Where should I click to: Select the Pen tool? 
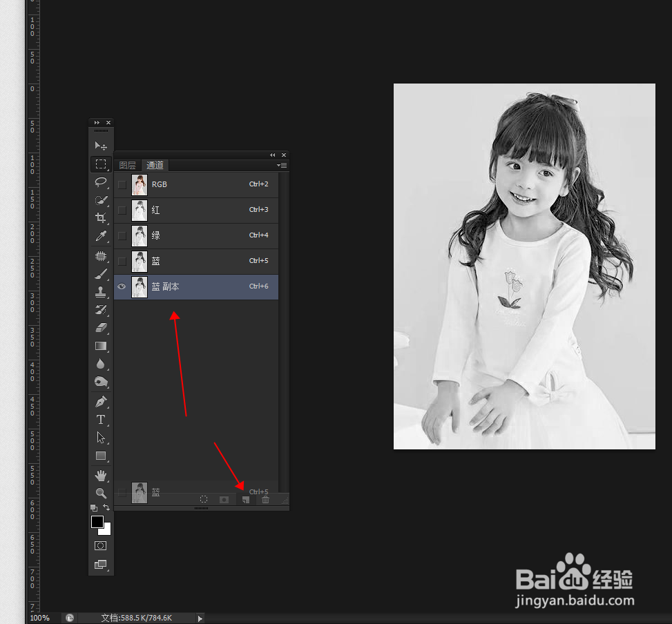[x=101, y=402]
